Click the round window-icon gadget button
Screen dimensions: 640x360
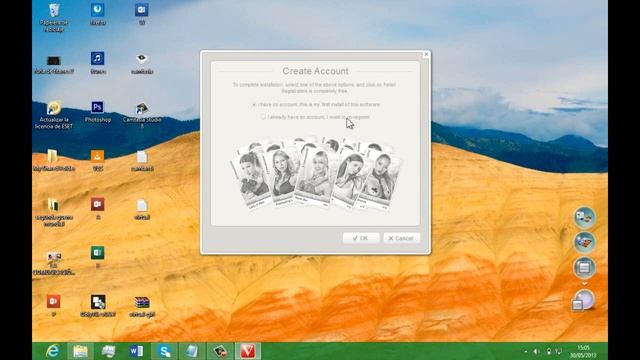click(584, 267)
